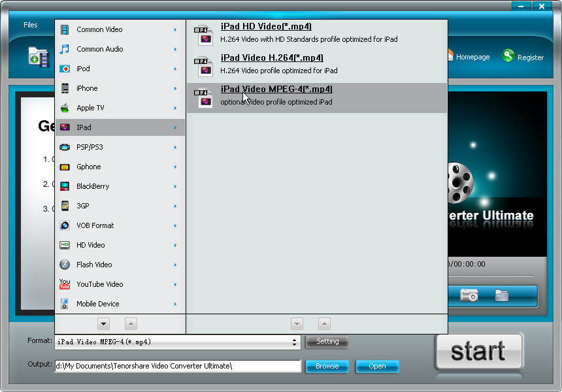Click the iPad Video MPEG-4 MP4 file icon
The width and height of the screenshot is (562, 392).
click(x=204, y=97)
